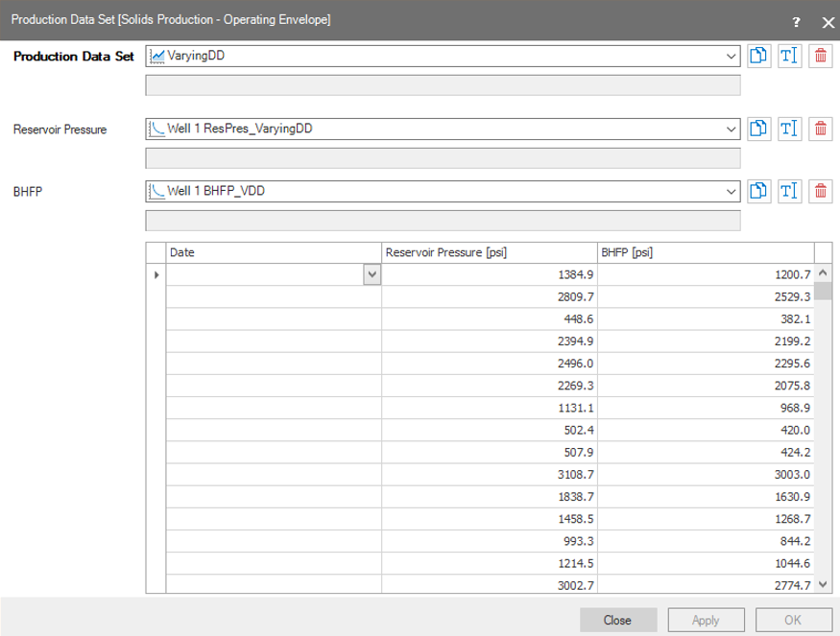Viewport: 840px width, 636px height.
Task: Expand the Reservoir Pressure dropdown
Action: tap(732, 129)
